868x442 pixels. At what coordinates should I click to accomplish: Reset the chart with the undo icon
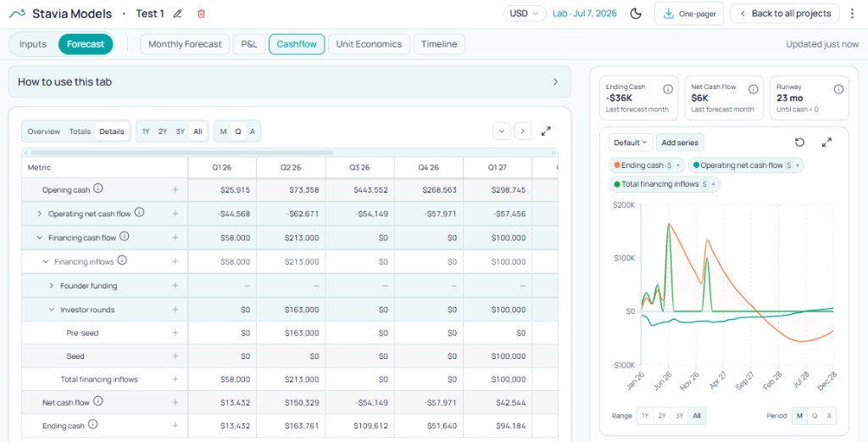799,143
